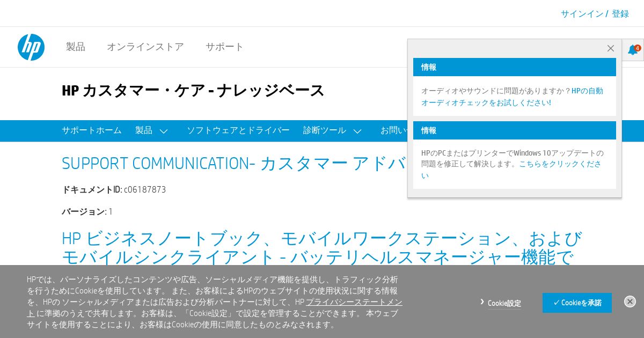The width and height of the screenshot is (644, 338).
Task: Accept cookies with Cookieを承諾 button
Action: 577,303
